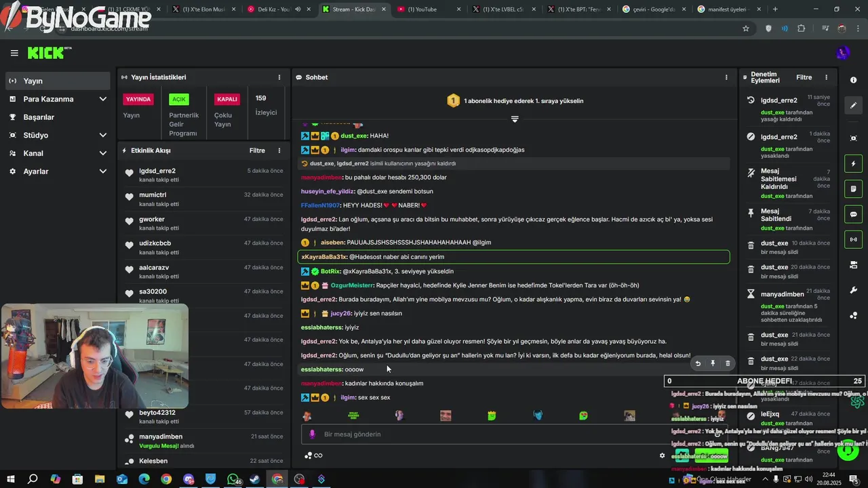
Task: Switch to the çeviri Google browser tab
Action: (x=654, y=9)
